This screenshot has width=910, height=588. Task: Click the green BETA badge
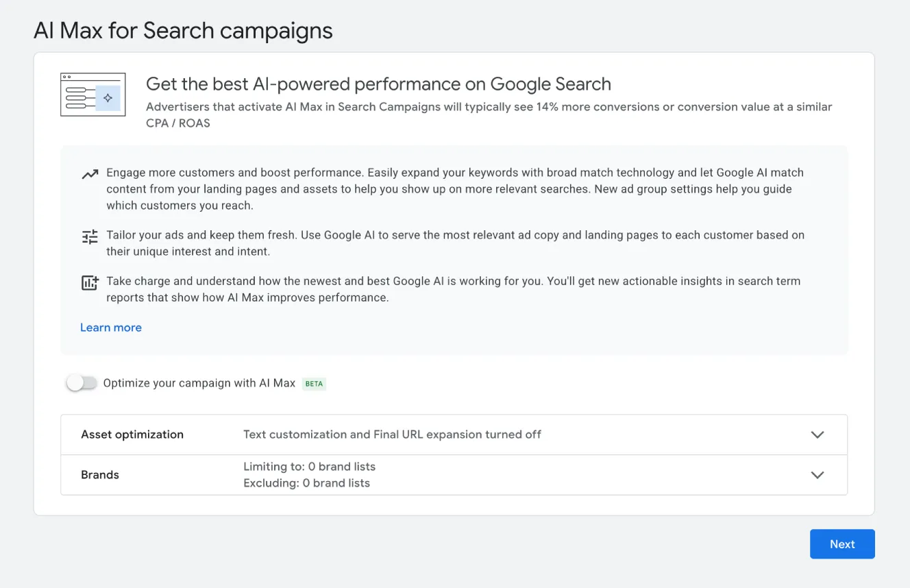coord(314,384)
